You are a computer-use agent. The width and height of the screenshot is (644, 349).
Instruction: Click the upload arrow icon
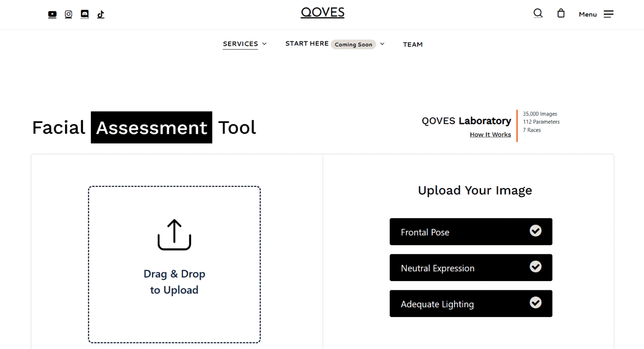(174, 234)
